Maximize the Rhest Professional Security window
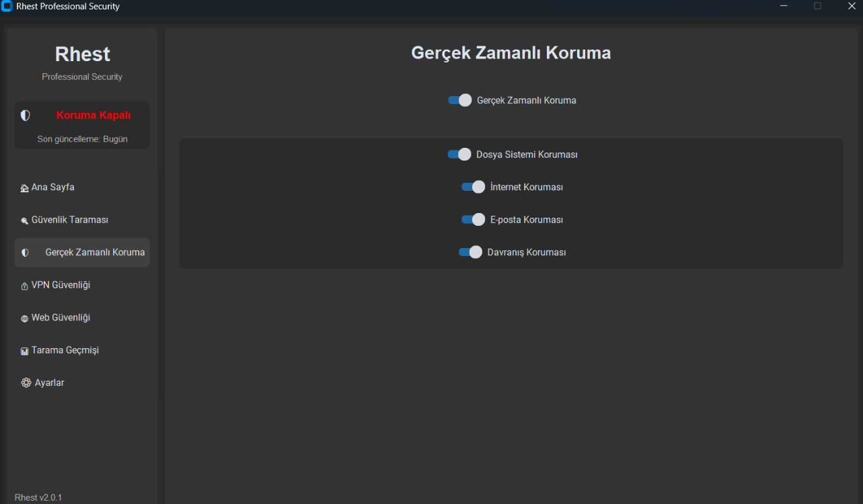This screenshot has height=504, width=863. (818, 6)
